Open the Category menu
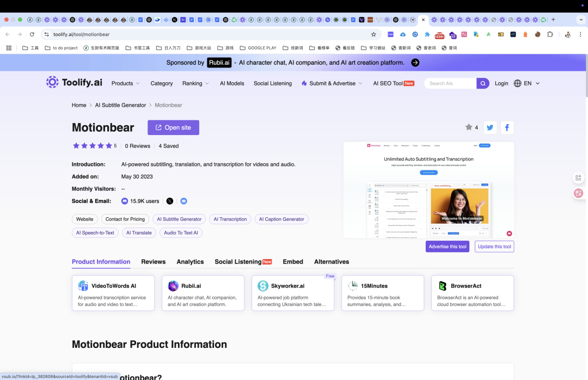Image resolution: width=588 pixels, height=380 pixels. coord(162,83)
